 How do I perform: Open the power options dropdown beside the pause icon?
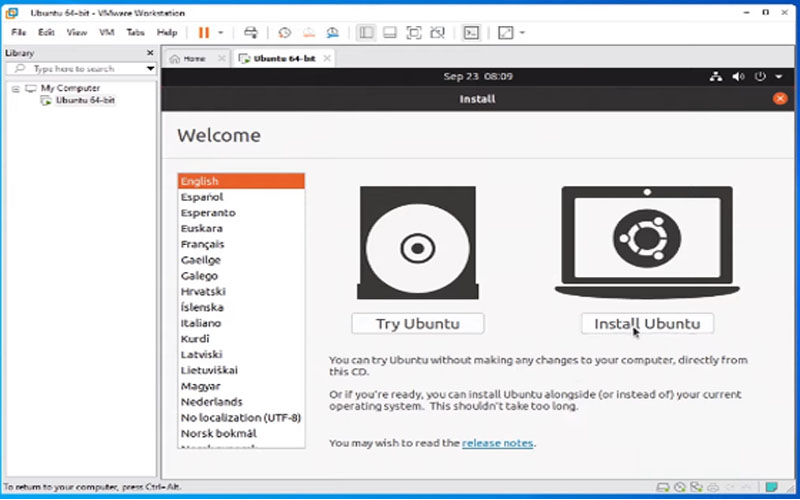(x=221, y=33)
